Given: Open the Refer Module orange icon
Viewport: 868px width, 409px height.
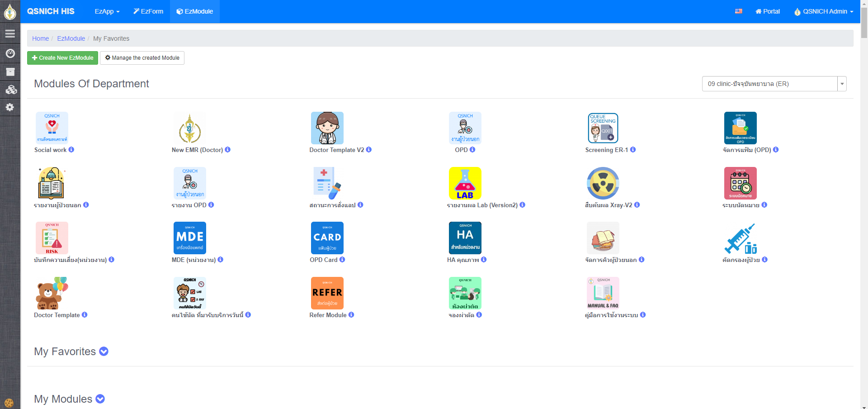Looking at the screenshot, I should [x=327, y=293].
